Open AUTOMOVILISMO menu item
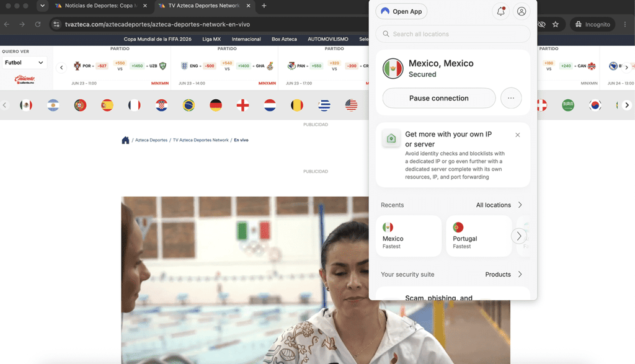 tap(328, 39)
